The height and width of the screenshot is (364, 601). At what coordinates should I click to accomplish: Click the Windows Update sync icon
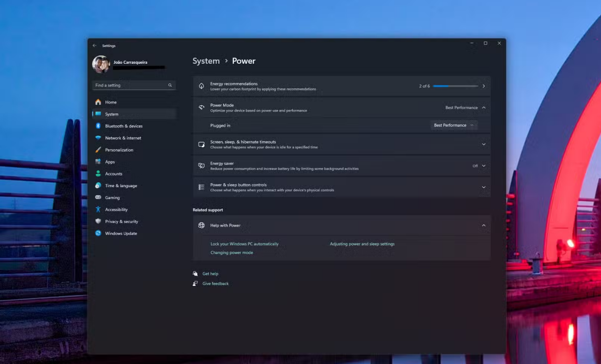click(x=98, y=233)
